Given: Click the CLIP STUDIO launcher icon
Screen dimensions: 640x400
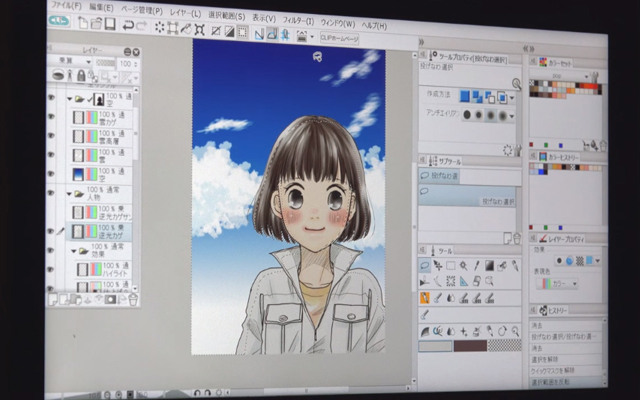Looking at the screenshot, I should 59,21.
